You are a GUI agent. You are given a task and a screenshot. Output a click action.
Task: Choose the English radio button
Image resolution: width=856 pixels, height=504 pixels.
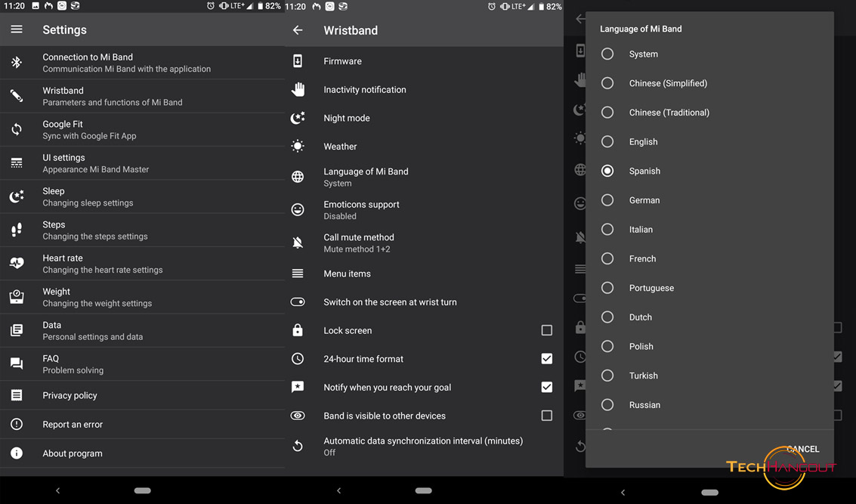coord(607,141)
